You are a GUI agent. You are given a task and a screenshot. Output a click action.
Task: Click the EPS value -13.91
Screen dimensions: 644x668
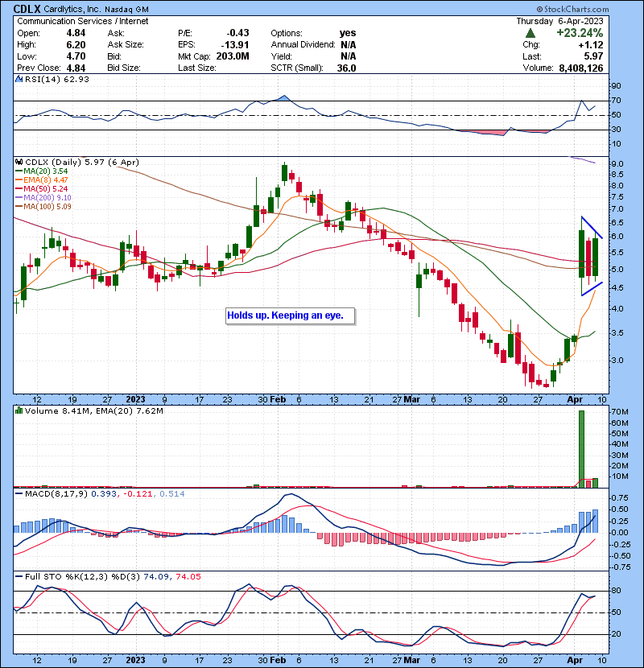tap(235, 45)
